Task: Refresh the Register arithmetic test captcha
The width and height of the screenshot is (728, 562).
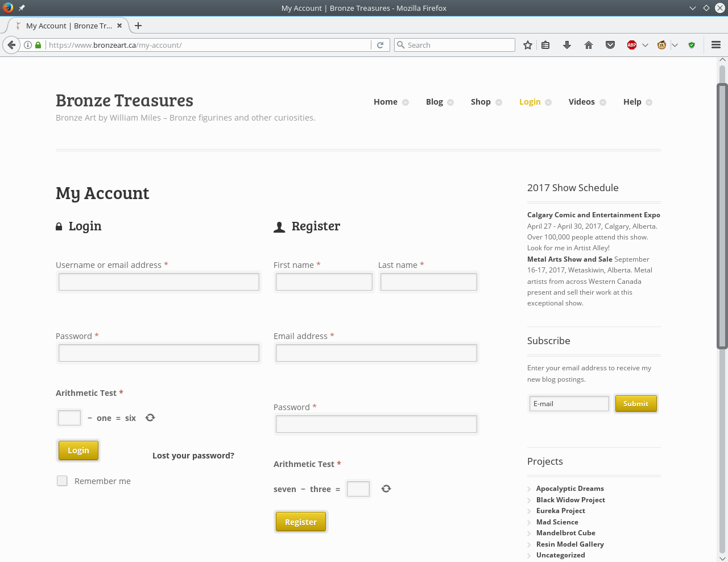Action: 386,489
